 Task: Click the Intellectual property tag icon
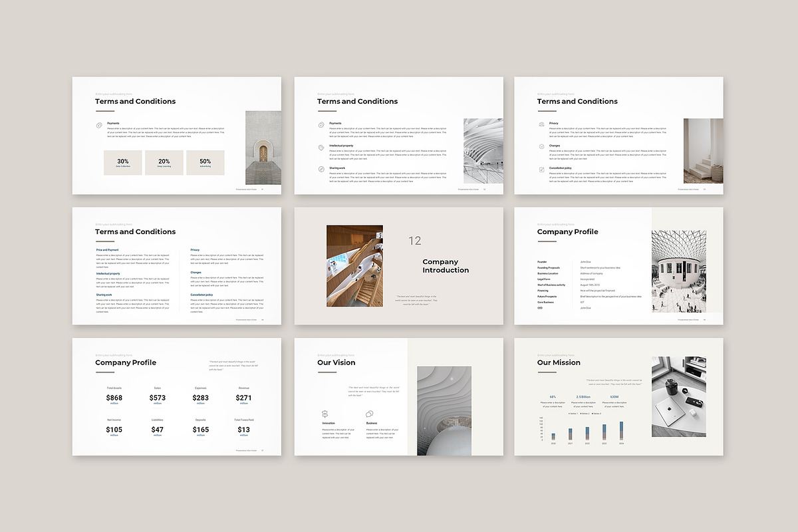coord(321,147)
